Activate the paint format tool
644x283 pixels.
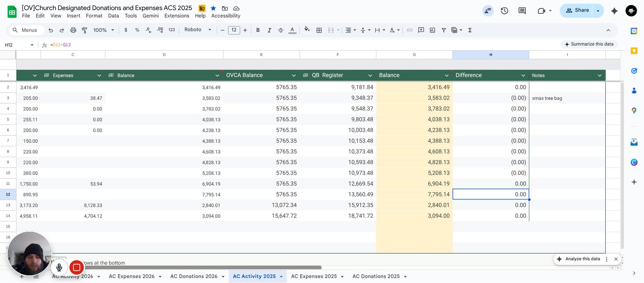tap(85, 30)
